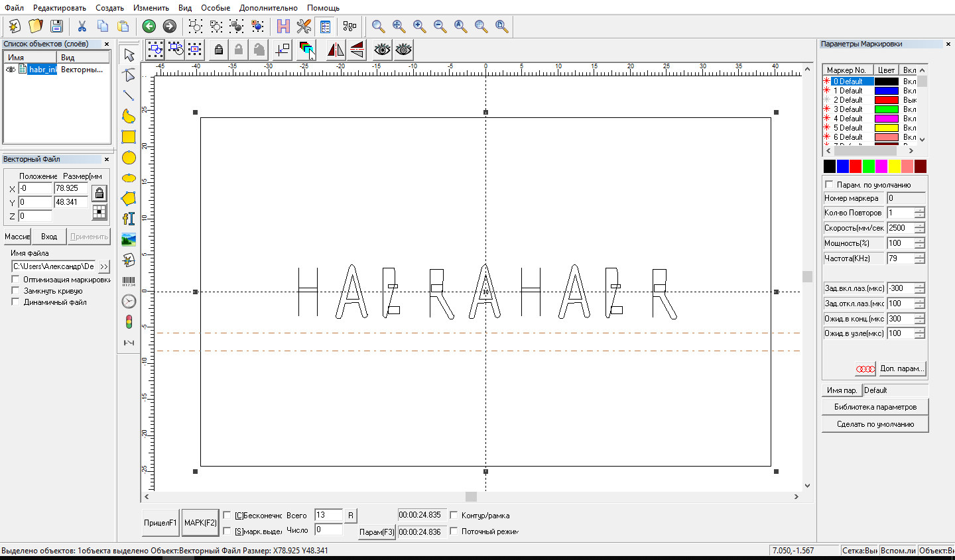Screen dimensions: 955x560
Task: Click the Массив button
Action: [17, 237]
